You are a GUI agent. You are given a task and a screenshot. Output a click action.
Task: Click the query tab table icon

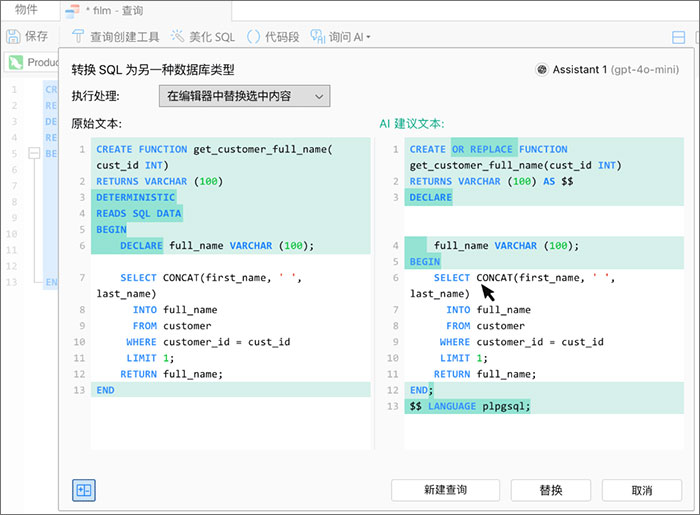[72, 11]
